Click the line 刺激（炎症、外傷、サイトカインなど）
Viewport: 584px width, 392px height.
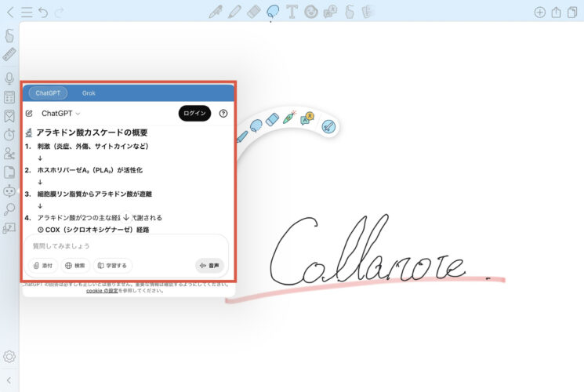[92, 147]
